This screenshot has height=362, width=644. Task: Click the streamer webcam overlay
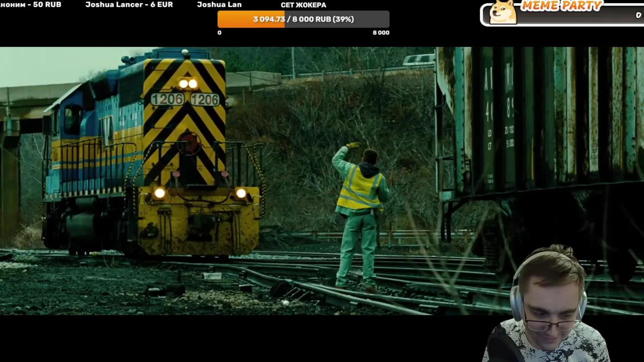coord(547,304)
